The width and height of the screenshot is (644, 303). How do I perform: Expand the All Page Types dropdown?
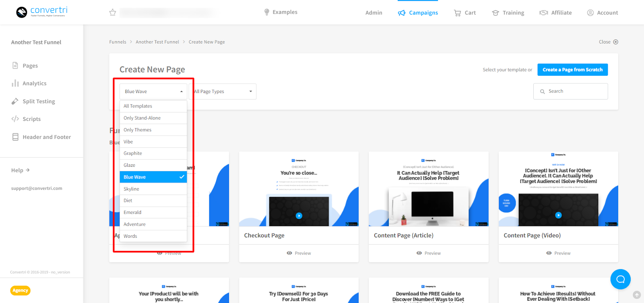(224, 91)
